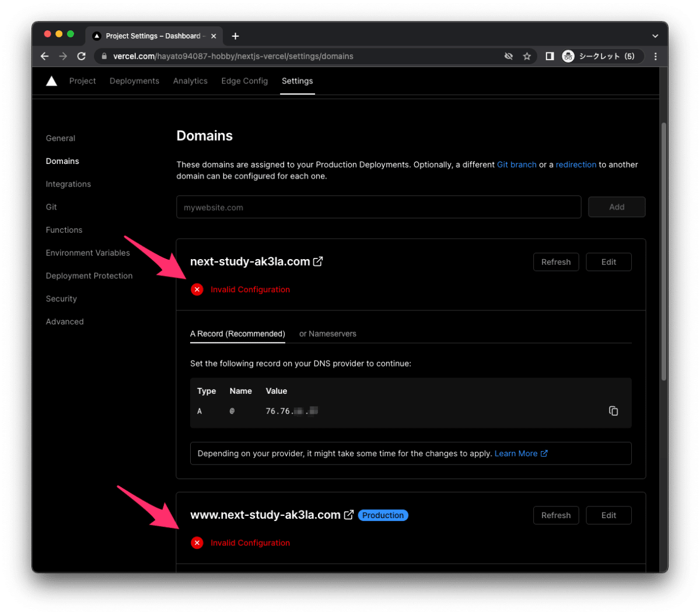Bookmark page with star icon

(x=527, y=56)
